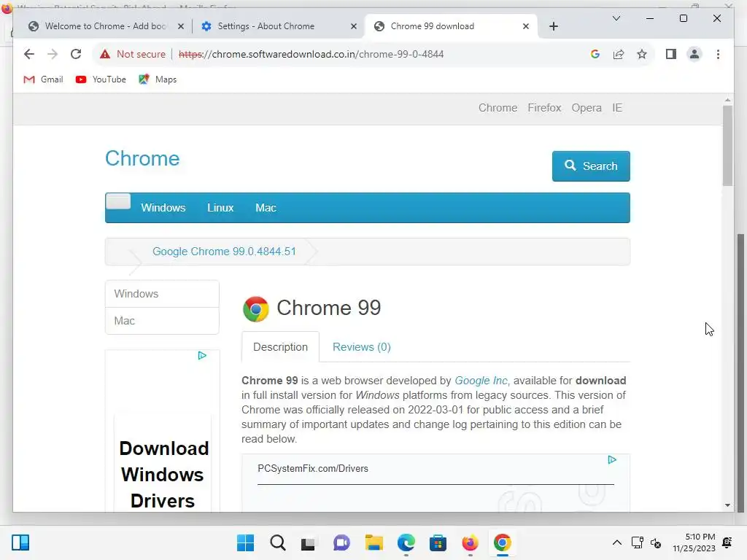The image size is (747, 560).
Task: Open the IE link in top navigation
Action: [617, 108]
